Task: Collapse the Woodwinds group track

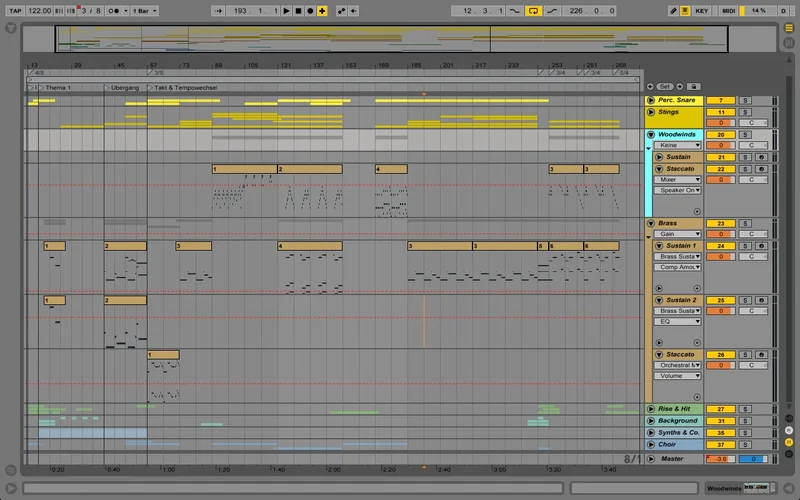Action: click(651, 135)
